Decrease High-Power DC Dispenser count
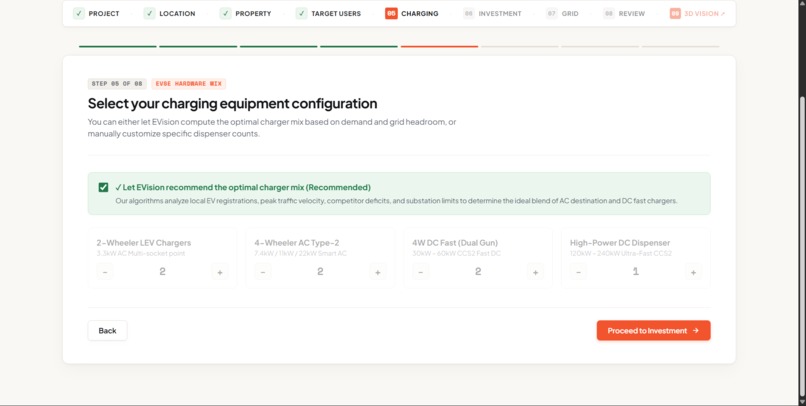The image size is (806, 406). coord(578,272)
